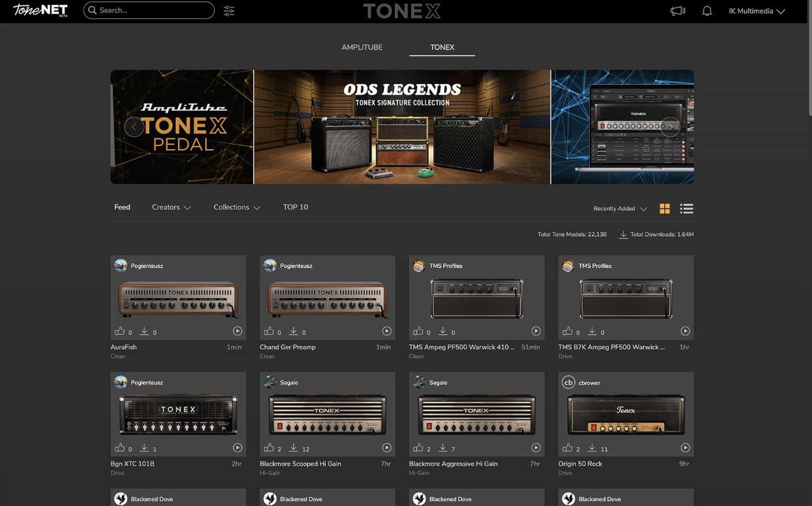Download the Blackmore Scooped Hi Gain tone
Viewport: 812px width, 506px height.
coord(293,448)
